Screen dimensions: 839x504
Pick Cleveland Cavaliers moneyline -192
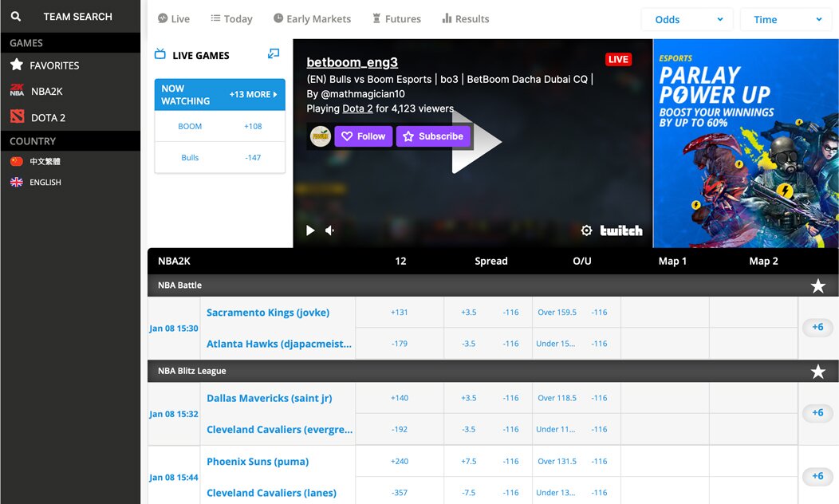click(x=400, y=429)
